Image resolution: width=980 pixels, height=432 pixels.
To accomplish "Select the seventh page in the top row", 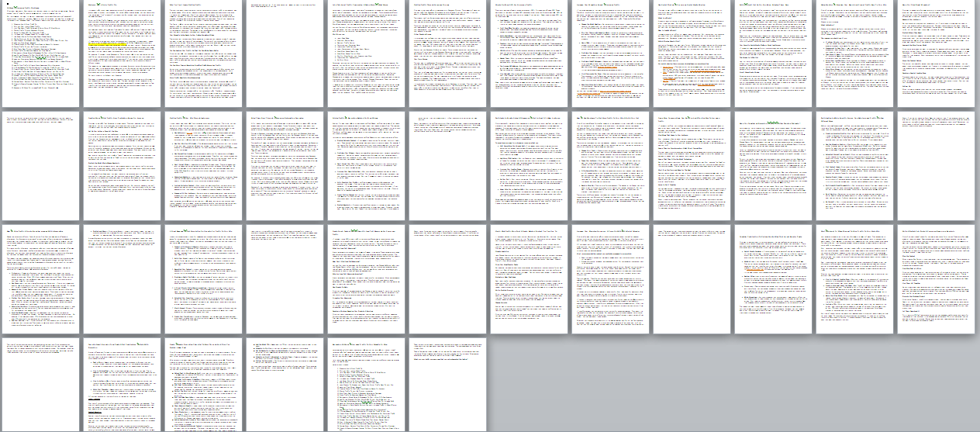I will 529,54.
